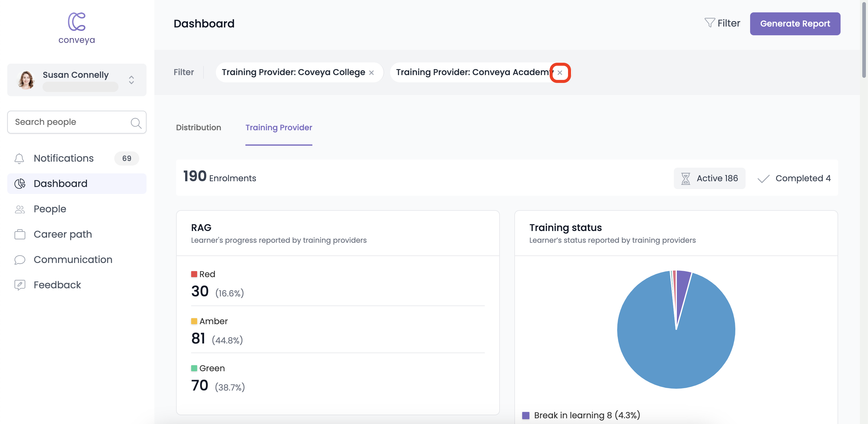The height and width of the screenshot is (424, 868).
Task: Click the Feedback edit icon
Action: [x=20, y=285]
